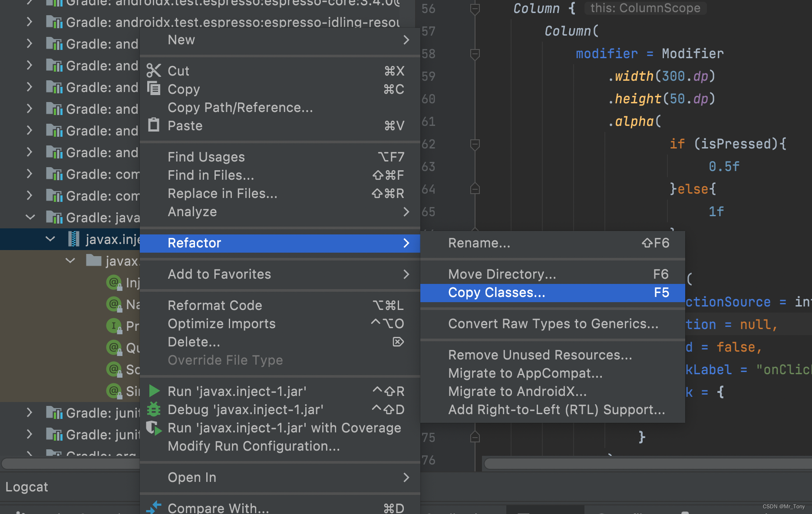Click the project tree horizontal scrollbar

(x=70, y=464)
